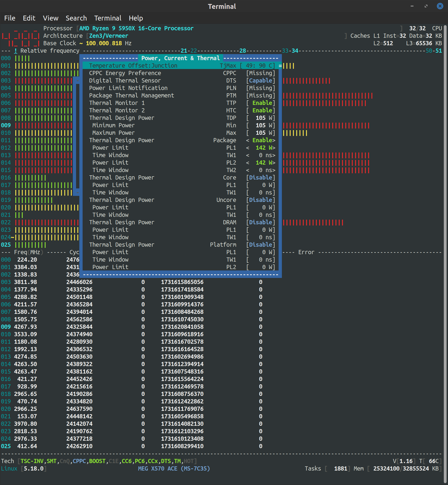Screen dimensions: 448x485
Task: Click CPU 021 frequency 153.07
Action: coord(27,416)
